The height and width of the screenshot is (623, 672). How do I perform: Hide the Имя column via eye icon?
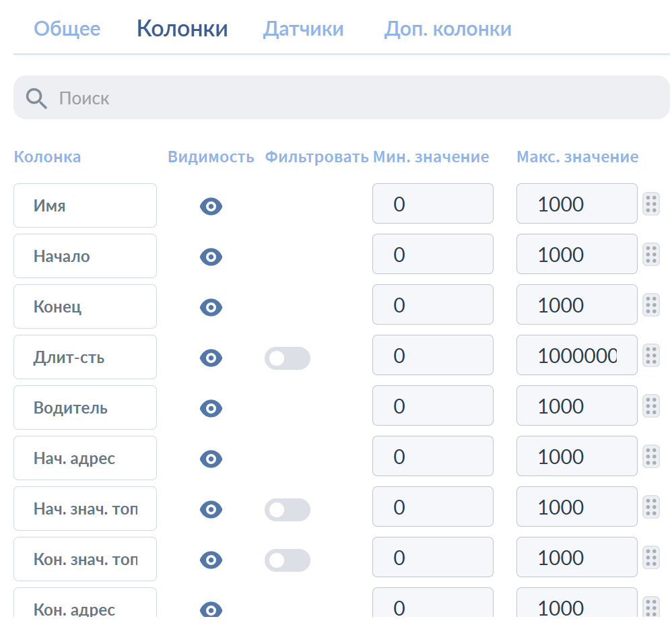(211, 206)
